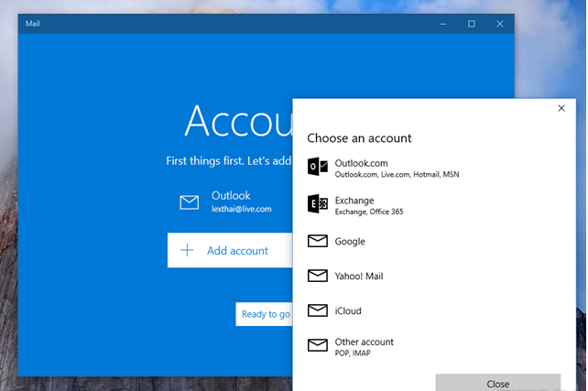
Task: Click the 'Exchange, Office 365' subtitle text
Action: point(369,212)
